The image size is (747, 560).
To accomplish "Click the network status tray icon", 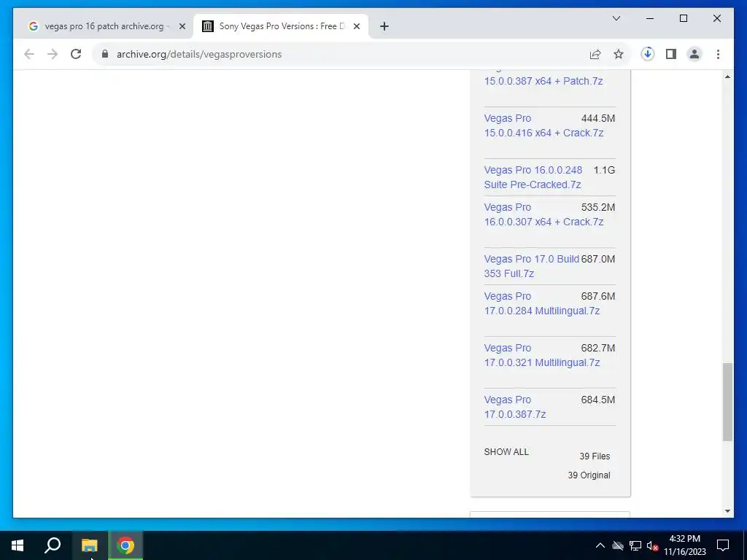I will coord(635,545).
